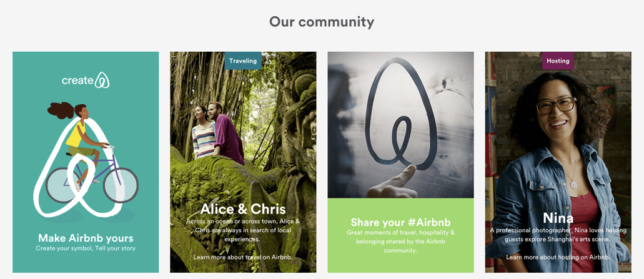Click the "Share your #Airbnb" heading

[x=400, y=223]
